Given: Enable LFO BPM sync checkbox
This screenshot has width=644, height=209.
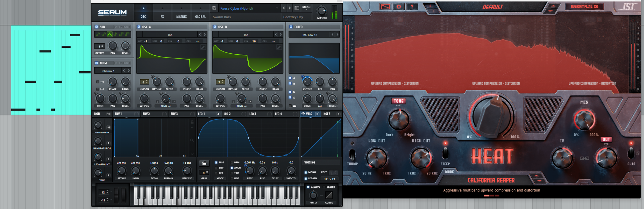Looking at the screenshot, I should pos(232,163).
